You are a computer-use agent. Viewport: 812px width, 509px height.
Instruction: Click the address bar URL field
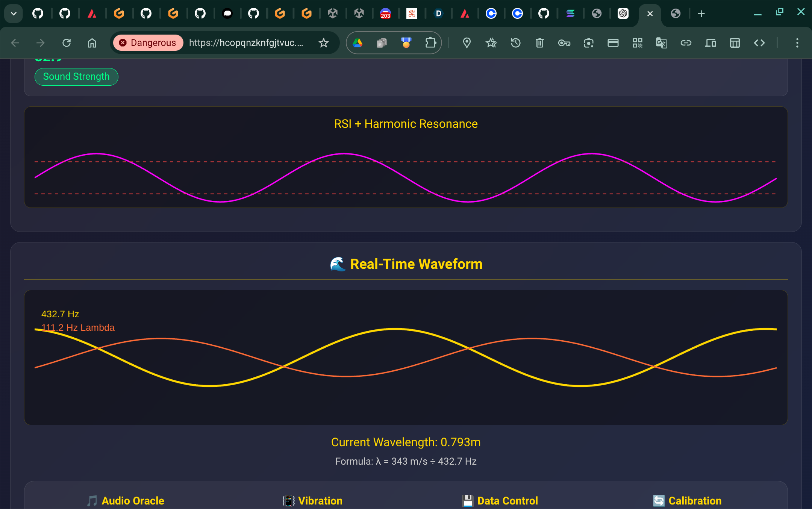[246, 43]
